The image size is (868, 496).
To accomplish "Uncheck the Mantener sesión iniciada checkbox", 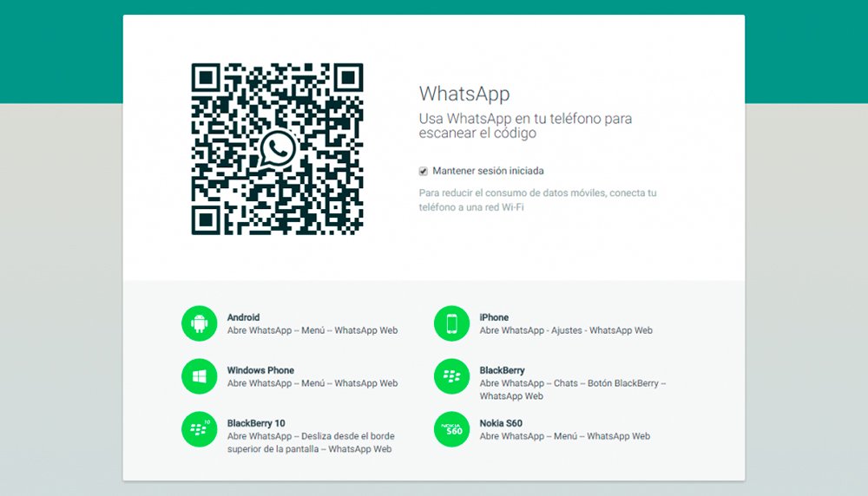I will [424, 172].
